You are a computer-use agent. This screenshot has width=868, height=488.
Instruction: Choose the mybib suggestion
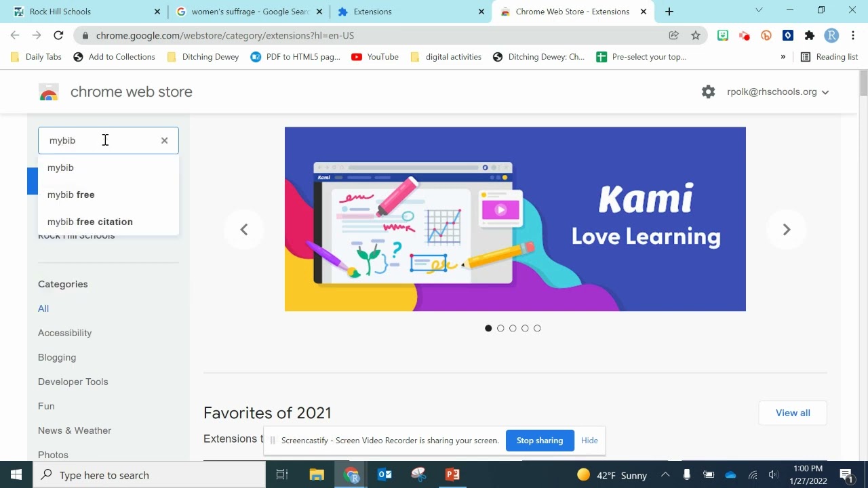point(108,167)
